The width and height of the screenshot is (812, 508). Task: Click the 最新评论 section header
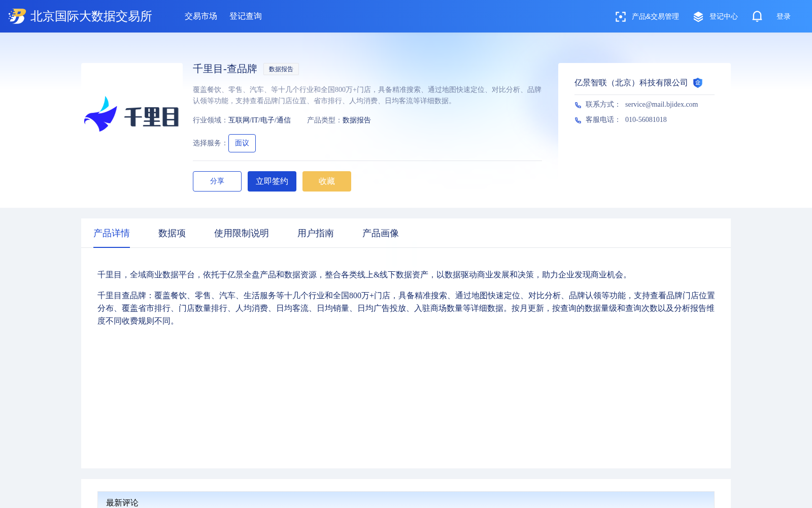(406, 500)
